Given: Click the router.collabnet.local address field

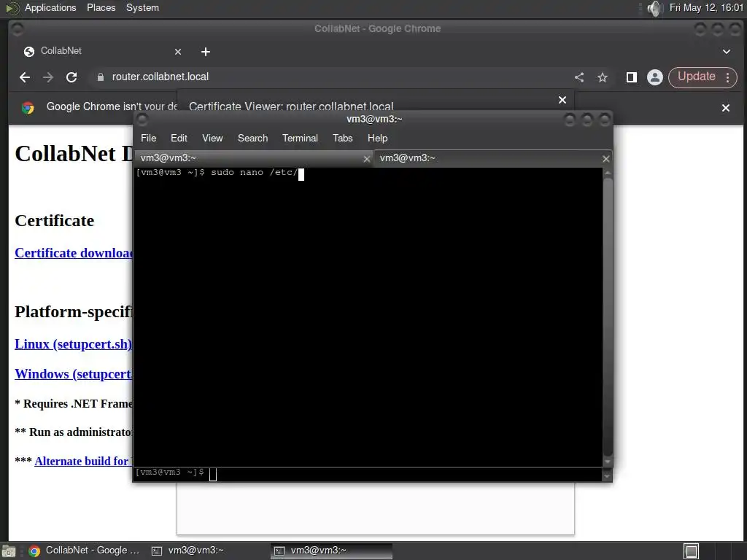Looking at the screenshot, I should (x=329, y=77).
